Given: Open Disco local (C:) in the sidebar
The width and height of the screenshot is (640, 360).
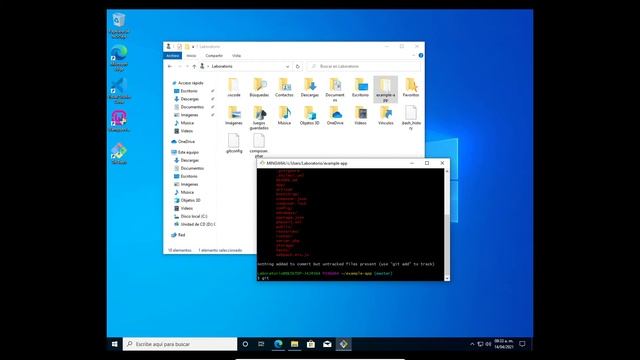Looking at the screenshot, I should (193, 216).
